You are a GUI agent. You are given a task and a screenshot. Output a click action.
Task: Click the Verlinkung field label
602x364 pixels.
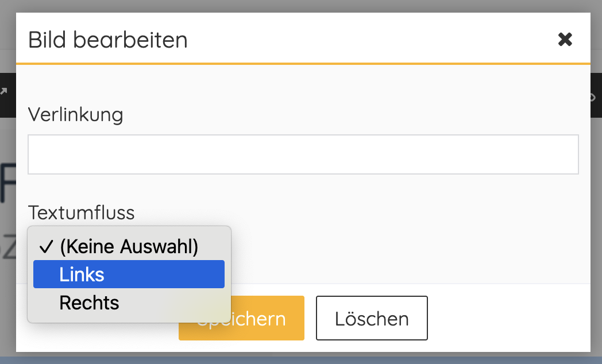click(x=75, y=115)
